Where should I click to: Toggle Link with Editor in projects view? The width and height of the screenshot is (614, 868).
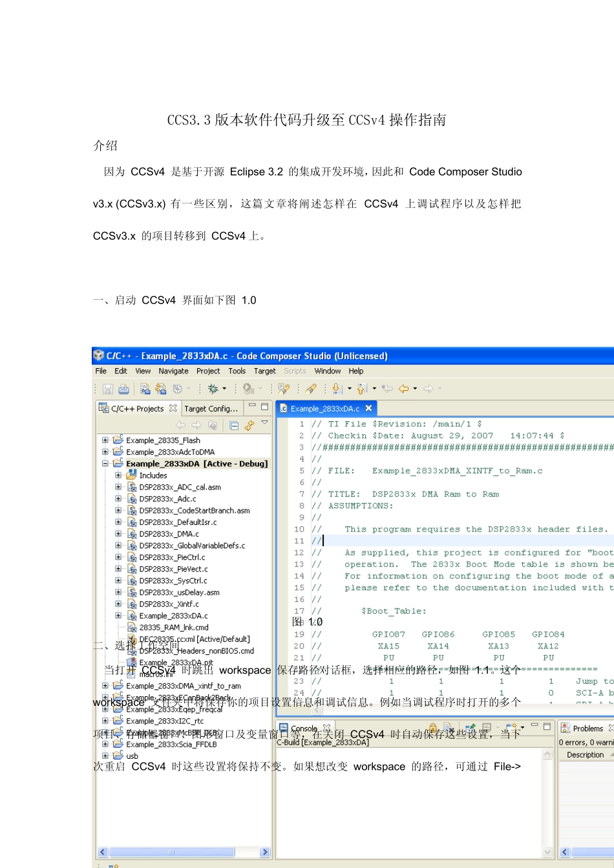[x=249, y=425]
